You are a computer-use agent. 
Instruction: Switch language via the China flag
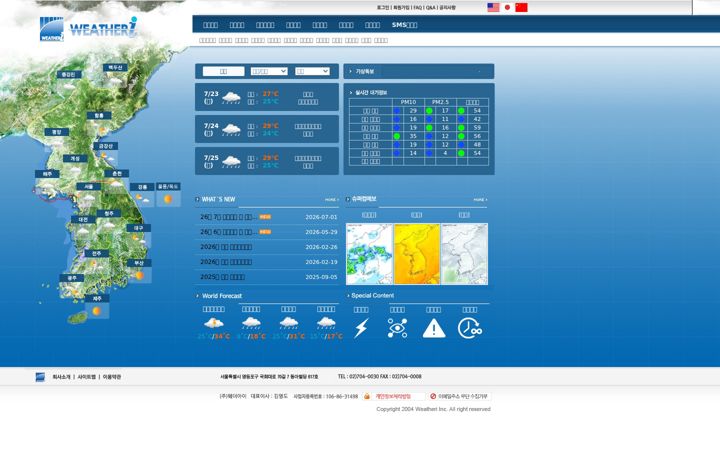pos(521,7)
